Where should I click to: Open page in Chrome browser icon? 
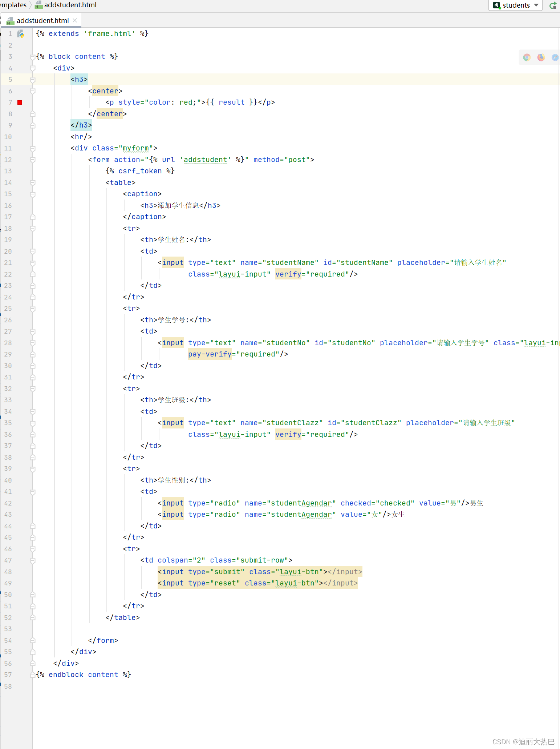point(527,57)
